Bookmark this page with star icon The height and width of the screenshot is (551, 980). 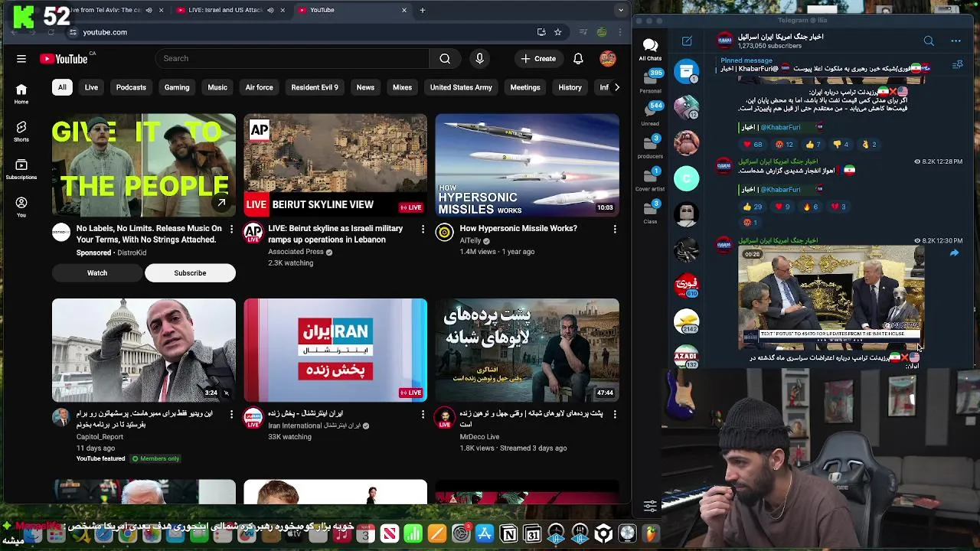click(558, 32)
